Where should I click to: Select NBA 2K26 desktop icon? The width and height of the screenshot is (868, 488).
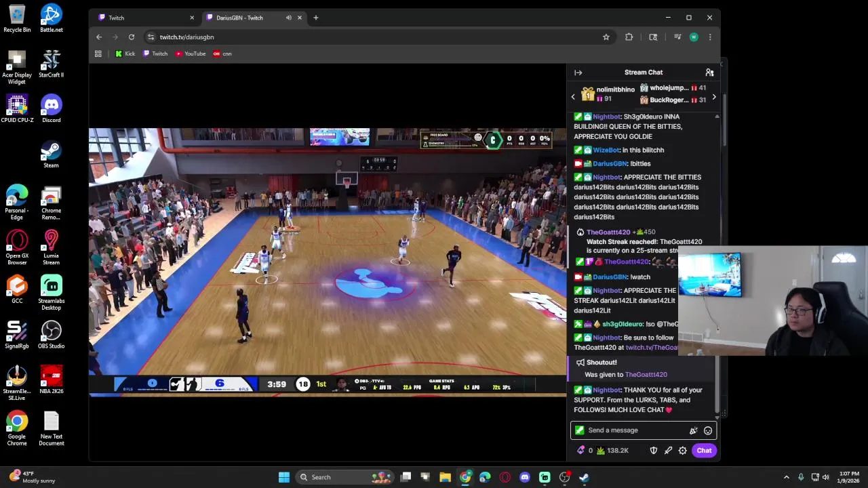pyautogui.click(x=52, y=380)
